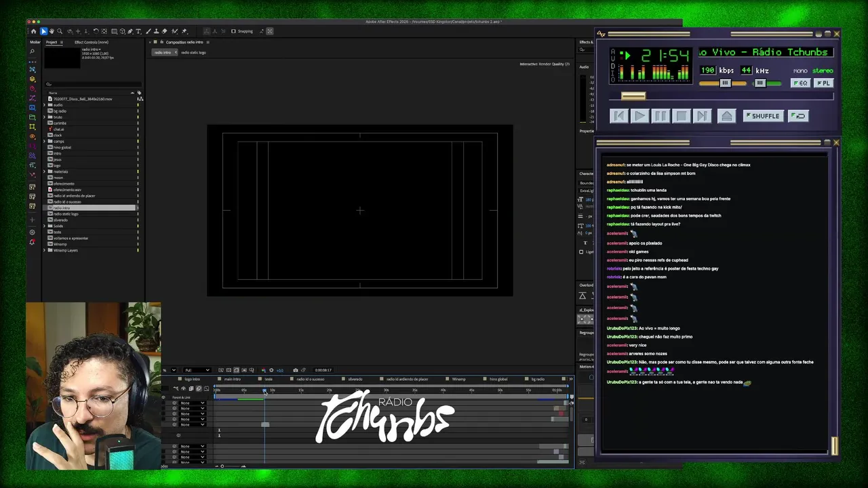Open the silveredo timeline tab

click(355, 379)
